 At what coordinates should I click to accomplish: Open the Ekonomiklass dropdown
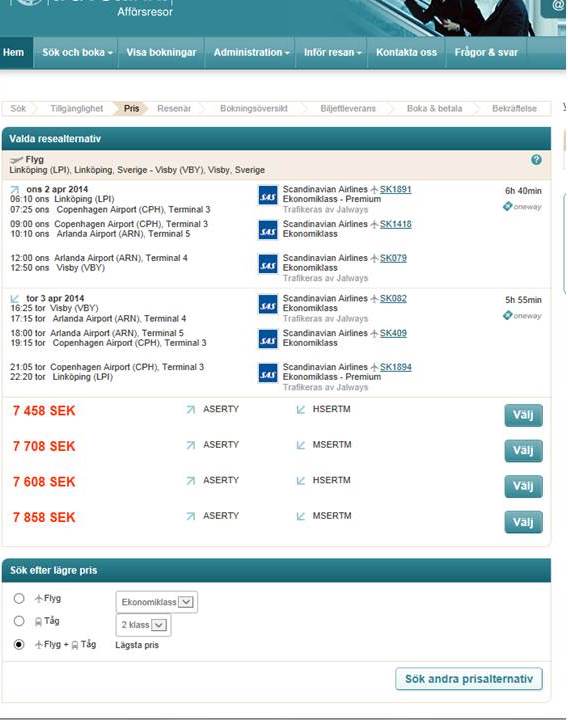tap(157, 602)
